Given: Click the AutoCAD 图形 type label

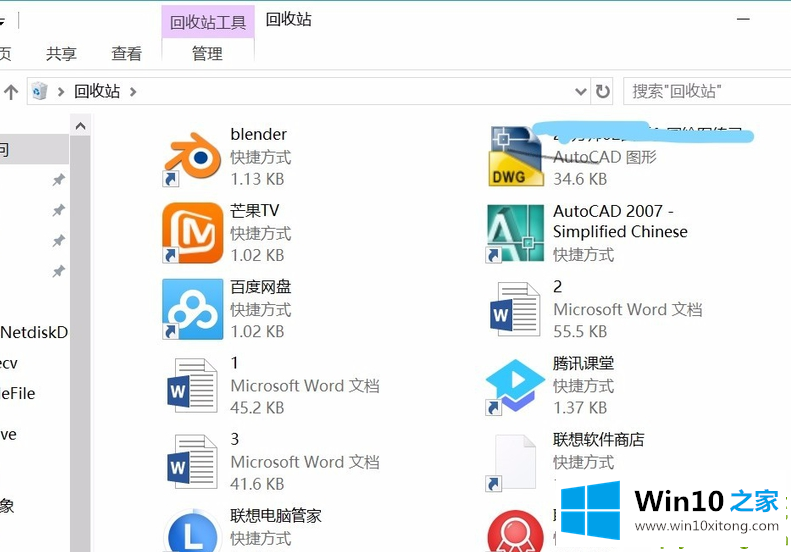Looking at the screenshot, I should click(605, 157).
